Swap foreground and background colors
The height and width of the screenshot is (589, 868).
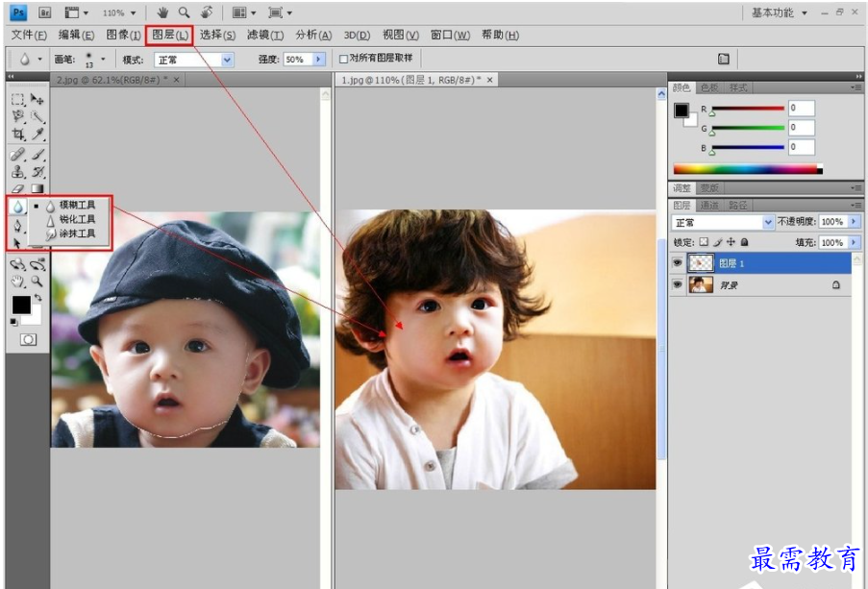click(37, 298)
